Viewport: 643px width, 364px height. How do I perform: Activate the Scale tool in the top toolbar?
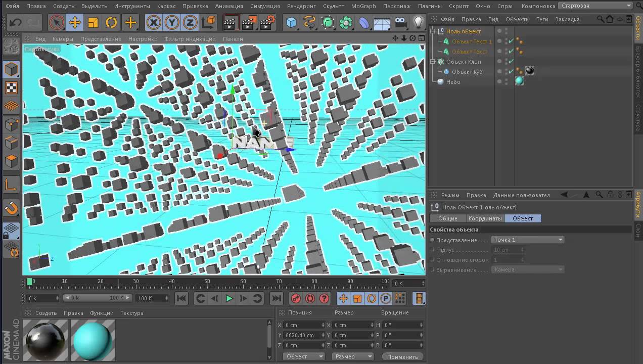pyautogui.click(x=93, y=23)
